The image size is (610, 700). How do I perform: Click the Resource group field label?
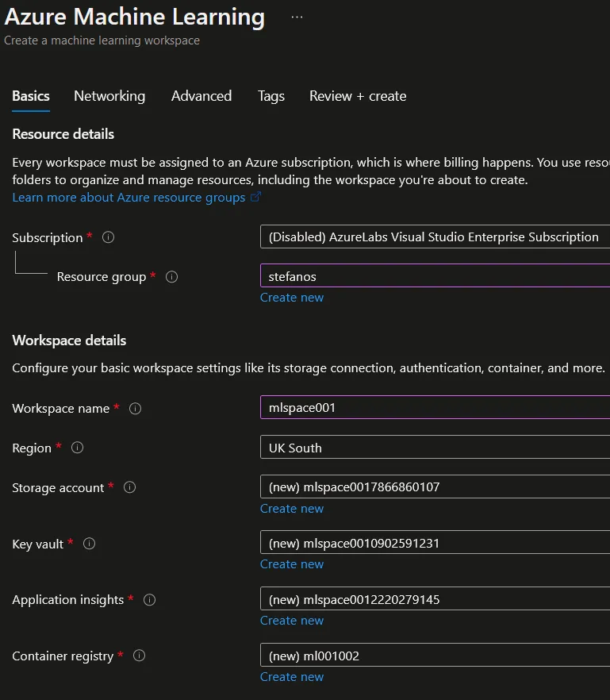[102, 277]
